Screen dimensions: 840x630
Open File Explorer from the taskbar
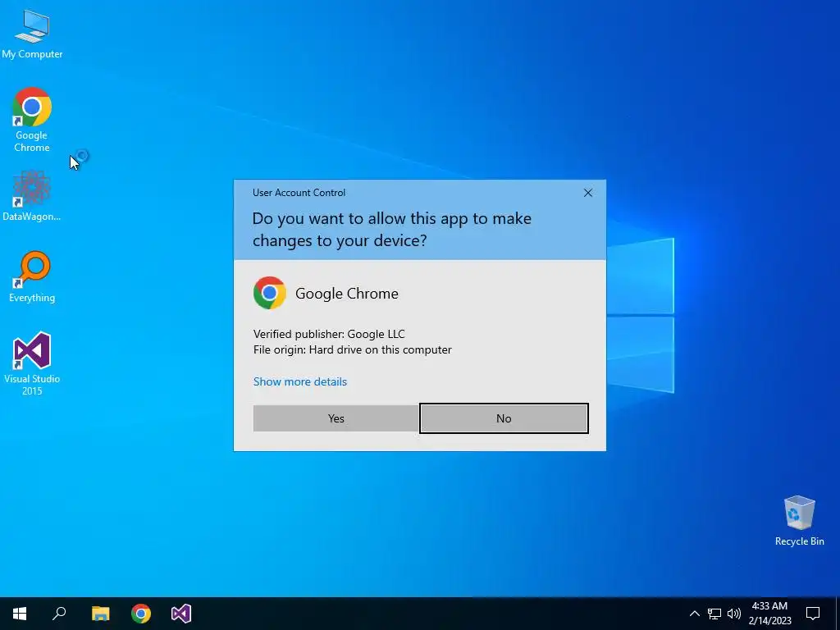pyautogui.click(x=100, y=614)
